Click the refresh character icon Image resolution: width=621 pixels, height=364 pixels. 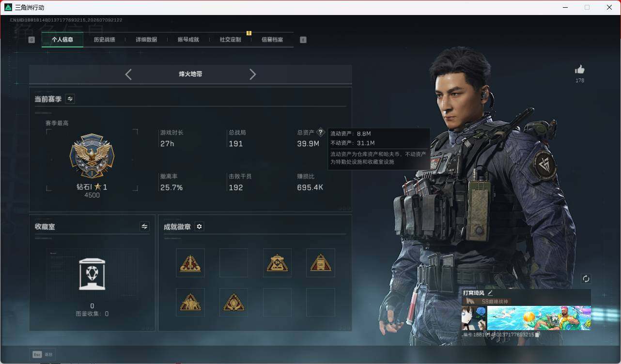pyautogui.click(x=586, y=279)
